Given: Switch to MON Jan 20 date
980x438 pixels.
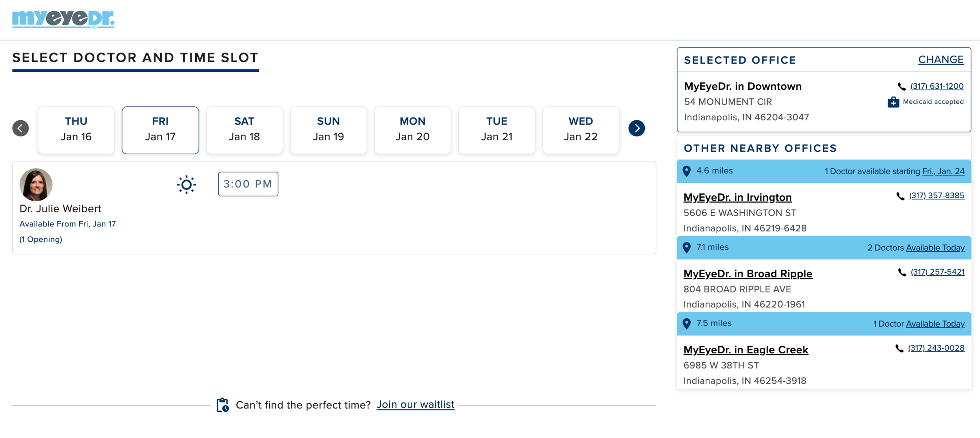Looking at the screenshot, I should 412,130.
